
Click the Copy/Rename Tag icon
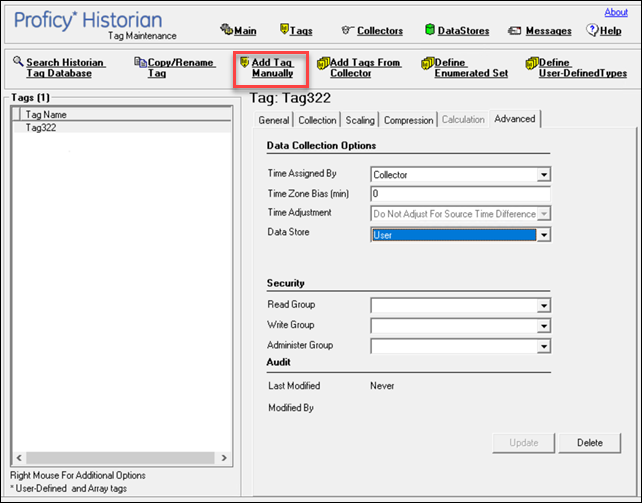point(140,62)
